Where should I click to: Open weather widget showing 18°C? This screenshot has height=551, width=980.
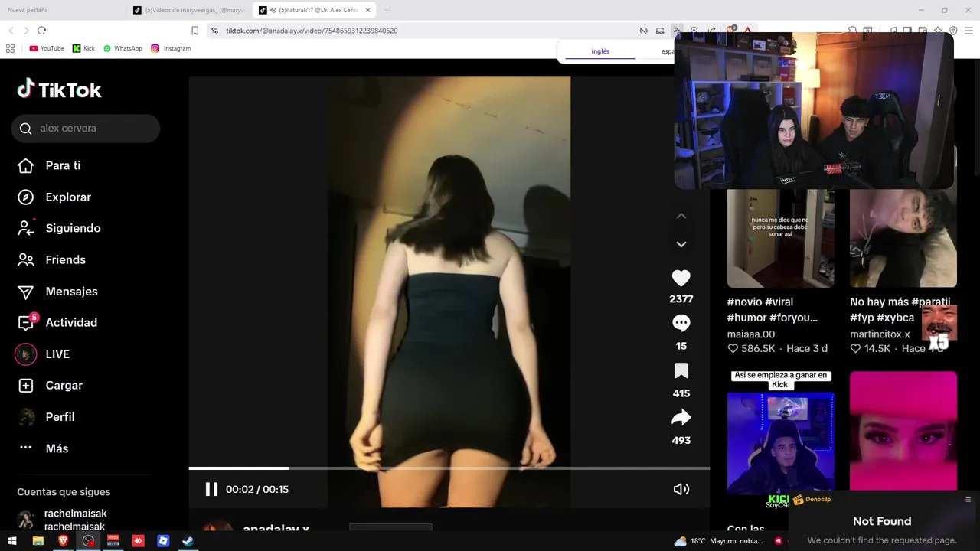click(717, 540)
